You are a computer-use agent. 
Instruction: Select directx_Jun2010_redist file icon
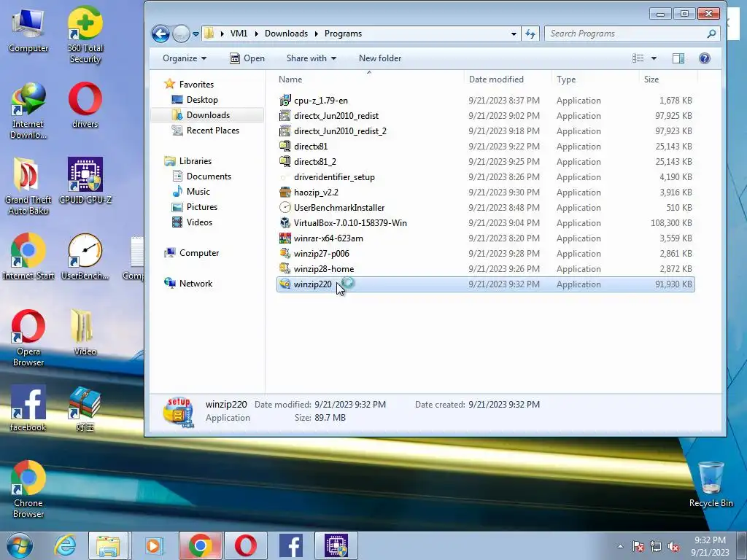[285, 116]
